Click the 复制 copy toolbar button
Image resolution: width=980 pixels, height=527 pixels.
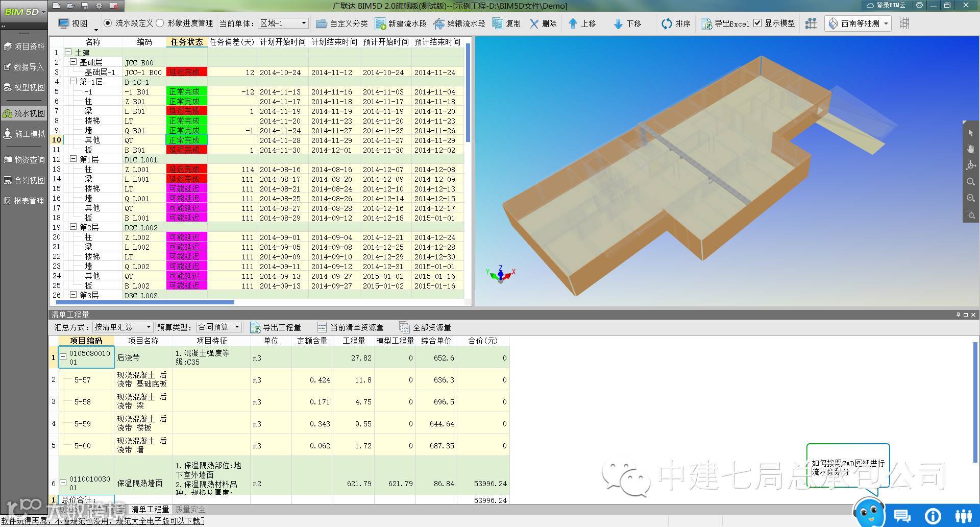pos(507,23)
